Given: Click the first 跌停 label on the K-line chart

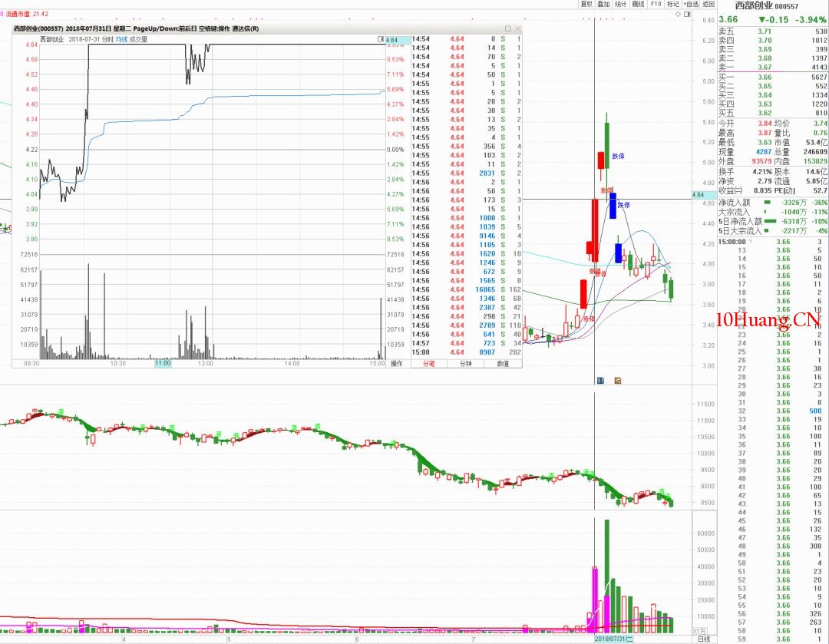Looking at the screenshot, I should pos(619,157).
